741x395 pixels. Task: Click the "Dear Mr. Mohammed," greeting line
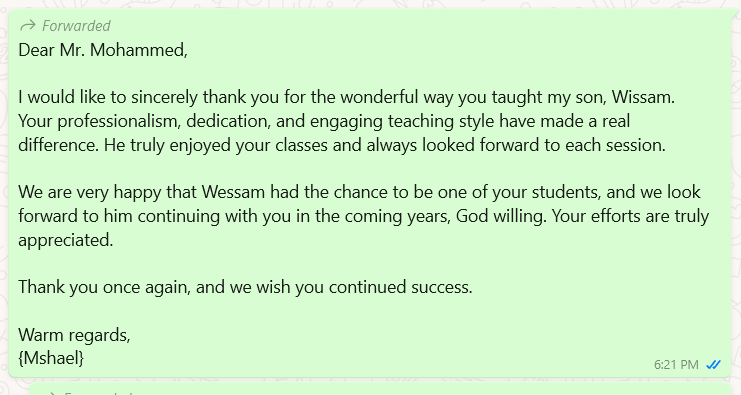103,50
